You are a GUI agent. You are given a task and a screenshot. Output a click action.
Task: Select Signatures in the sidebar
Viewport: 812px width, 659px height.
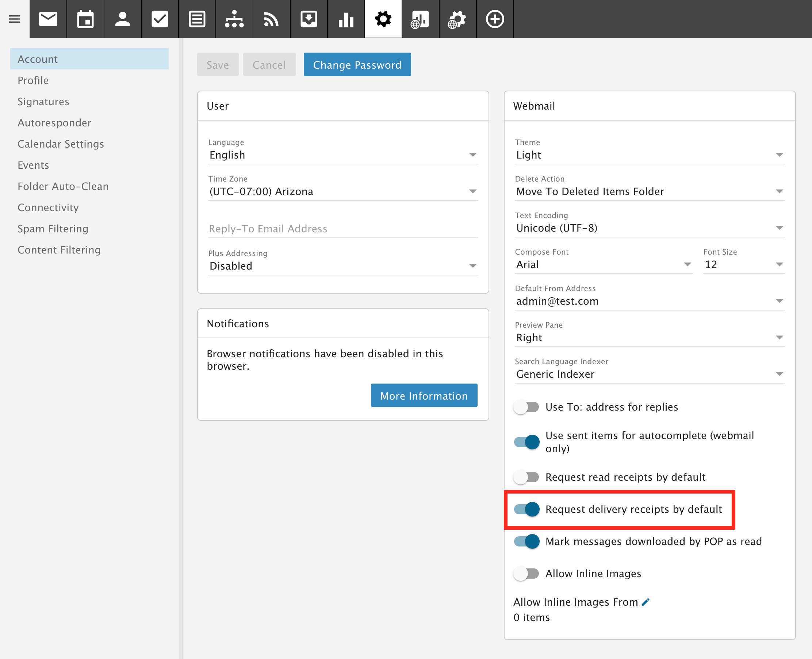click(89, 101)
